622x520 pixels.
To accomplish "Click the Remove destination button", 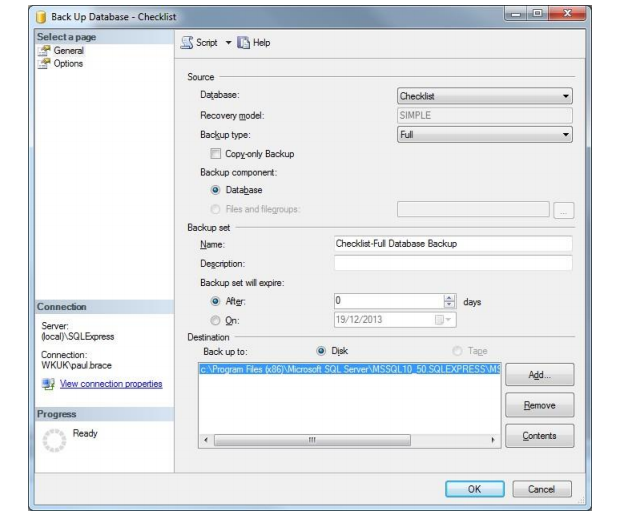I will tap(539, 405).
